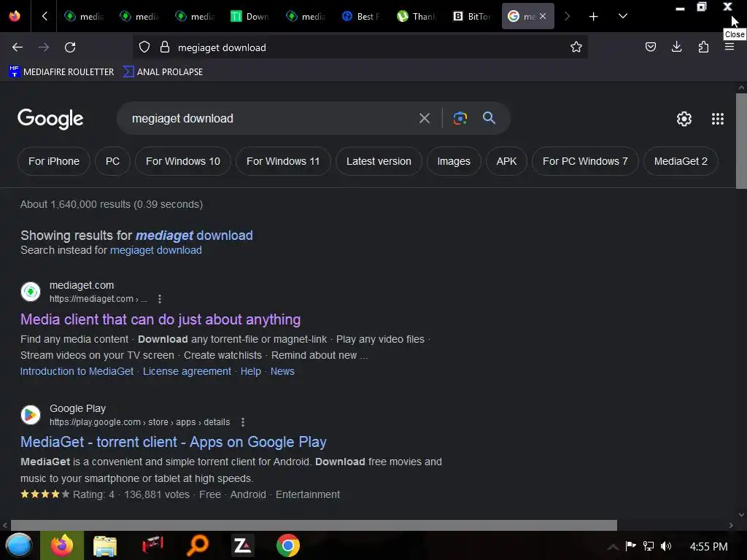The width and height of the screenshot is (747, 560).
Task: Click the vertical page scrollbar thumb
Action: pyautogui.click(x=741, y=141)
